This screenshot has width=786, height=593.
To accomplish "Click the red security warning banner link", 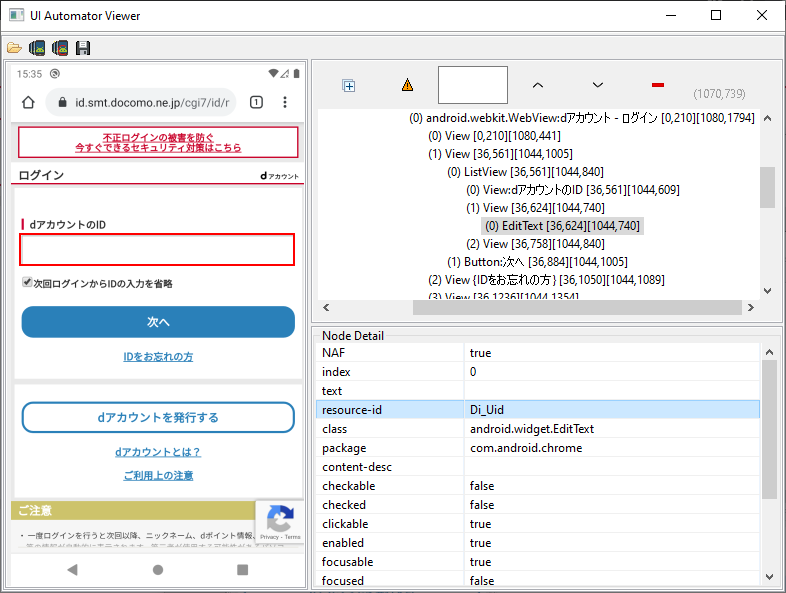I will pyautogui.click(x=158, y=142).
